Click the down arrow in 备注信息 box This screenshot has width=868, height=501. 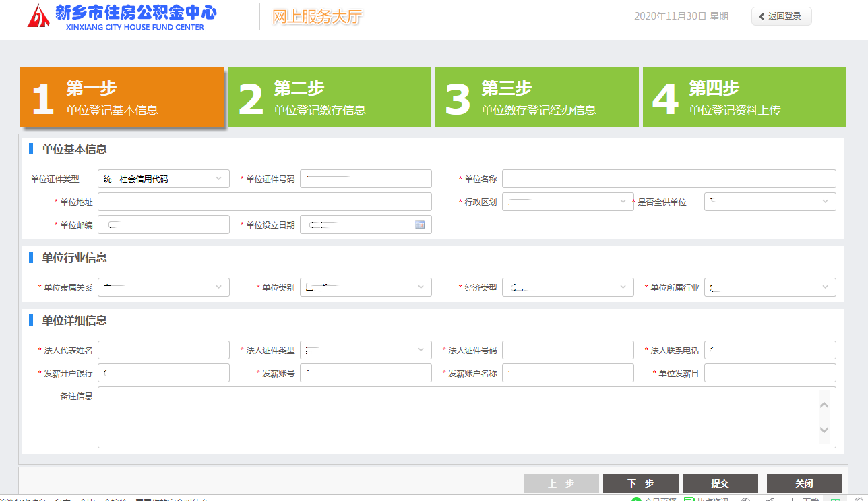click(x=824, y=430)
